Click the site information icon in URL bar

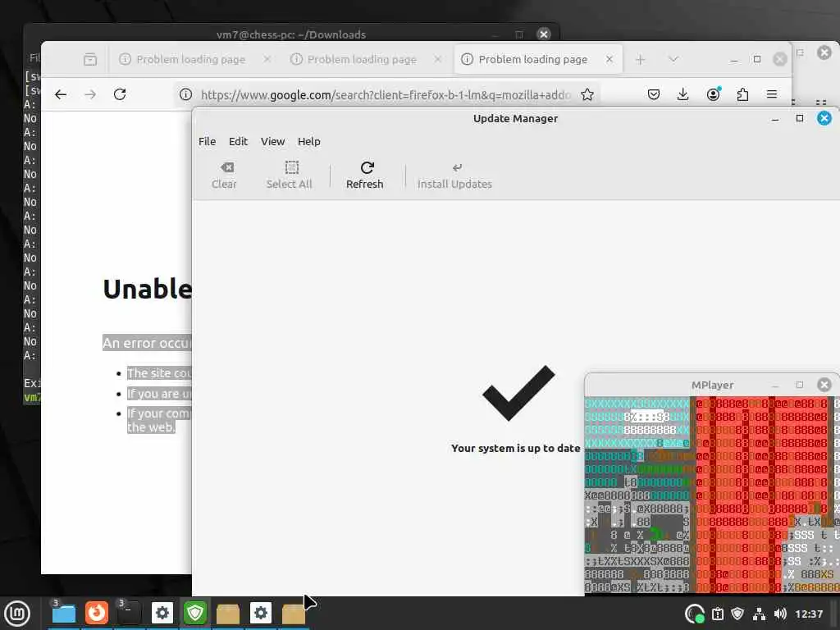186,95
